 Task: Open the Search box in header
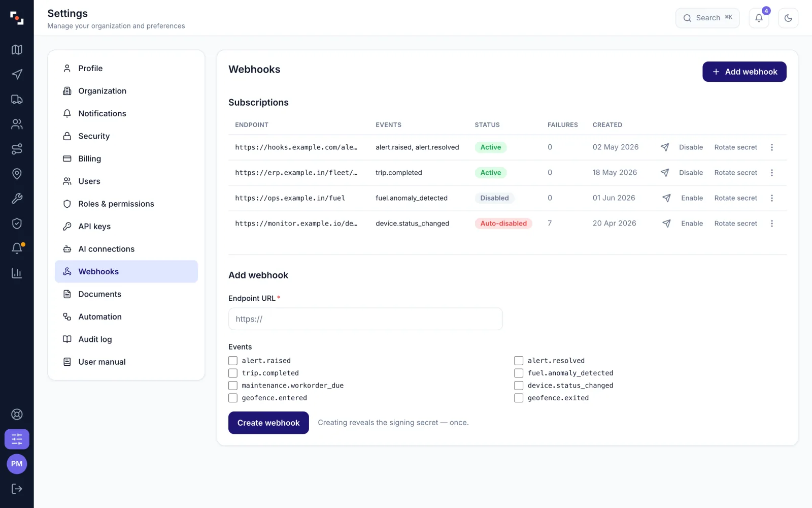point(707,18)
